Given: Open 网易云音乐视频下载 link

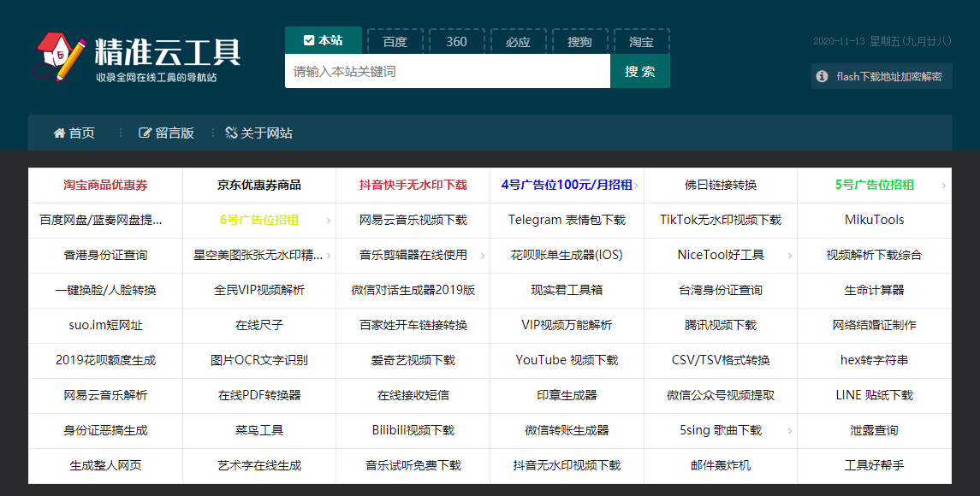Looking at the screenshot, I should [x=413, y=220].
